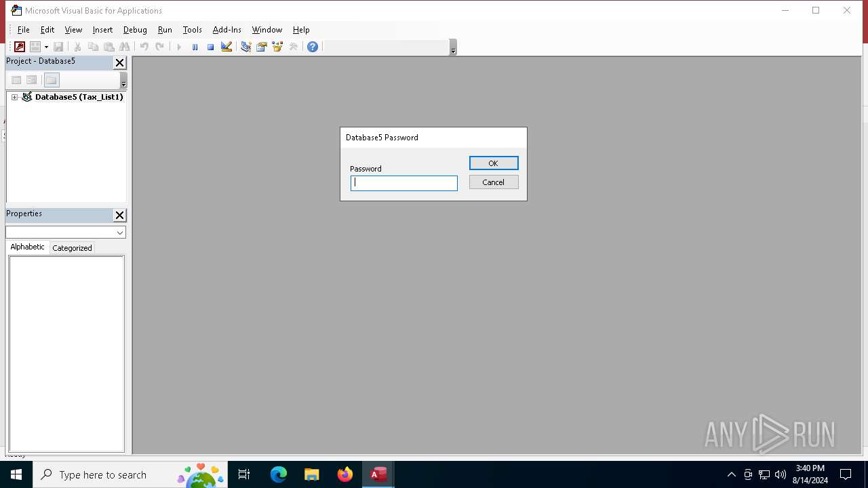
Task: Open the Edit menu
Action: point(47,30)
